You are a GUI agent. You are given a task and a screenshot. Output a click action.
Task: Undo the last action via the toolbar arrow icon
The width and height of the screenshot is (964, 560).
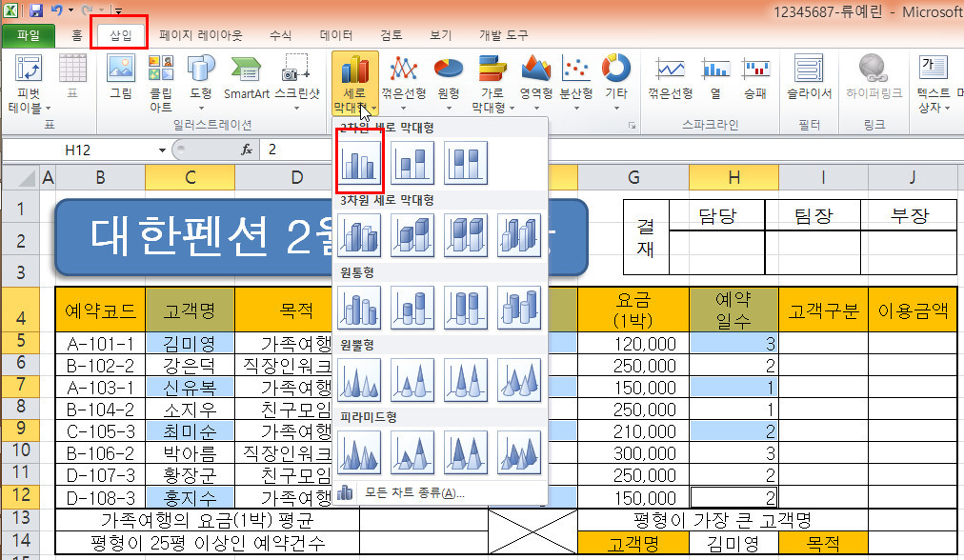pos(57,10)
